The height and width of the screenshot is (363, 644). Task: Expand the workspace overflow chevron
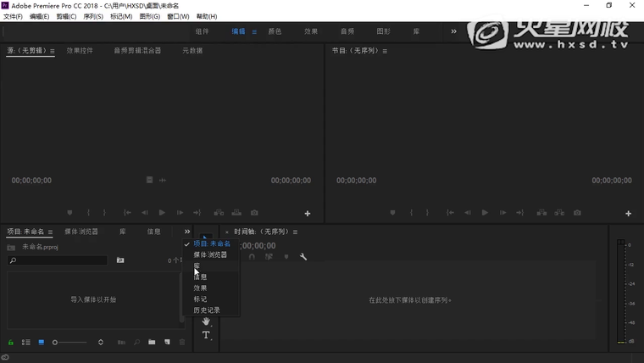(453, 31)
